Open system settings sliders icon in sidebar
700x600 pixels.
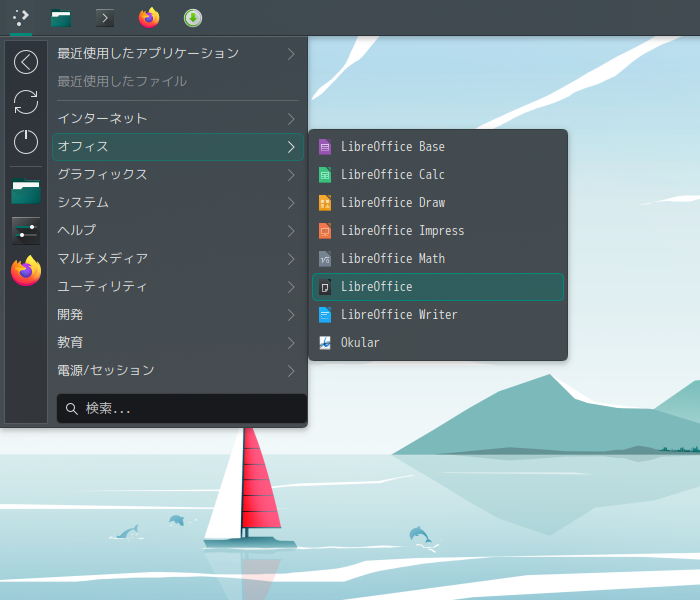pos(26,231)
